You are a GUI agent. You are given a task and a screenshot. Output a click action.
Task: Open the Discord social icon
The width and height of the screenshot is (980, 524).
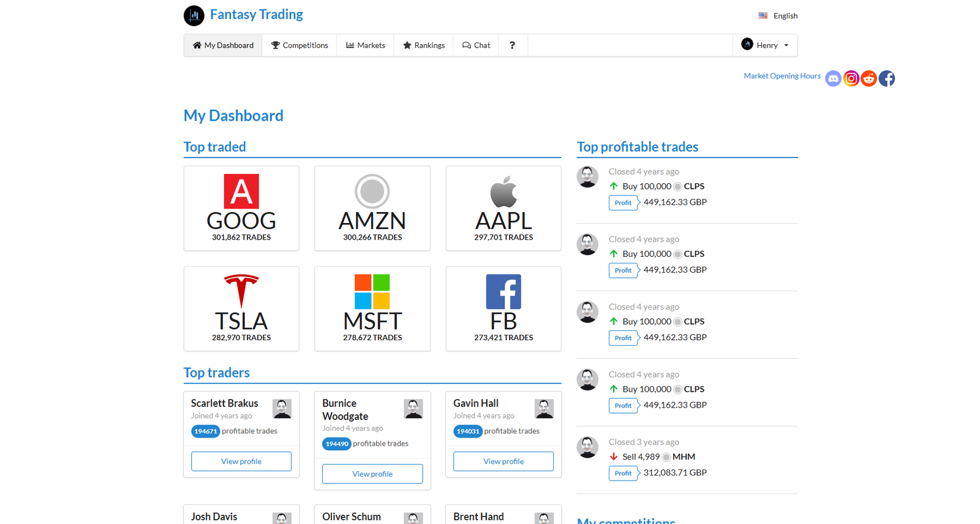(833, 78)
